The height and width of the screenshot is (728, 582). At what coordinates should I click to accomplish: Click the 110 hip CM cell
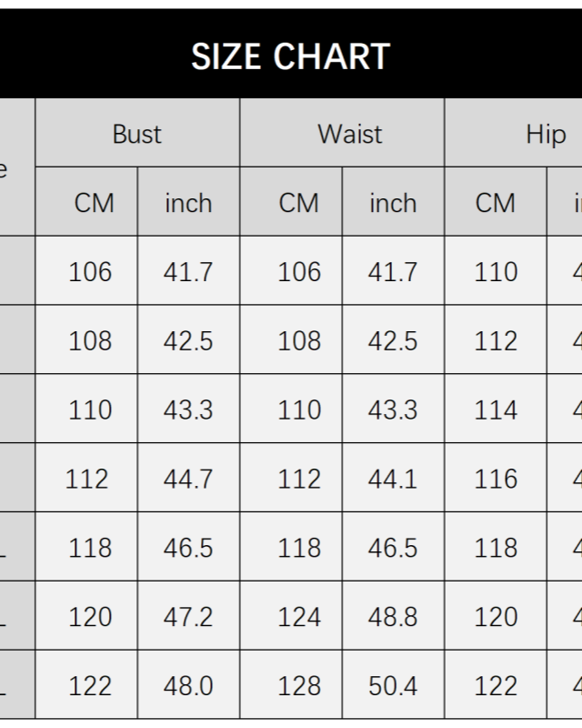496,271
